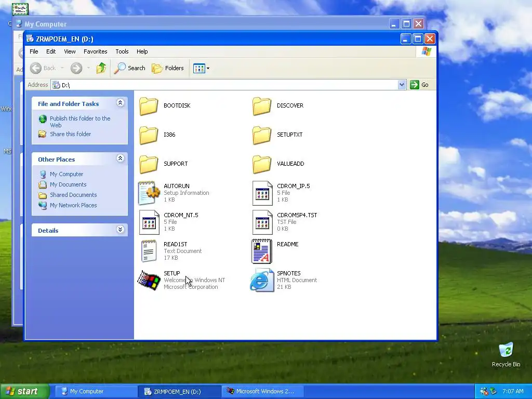Click the clock showing 7:07 AM
The image size is (532, 399).
pos(513,391)
